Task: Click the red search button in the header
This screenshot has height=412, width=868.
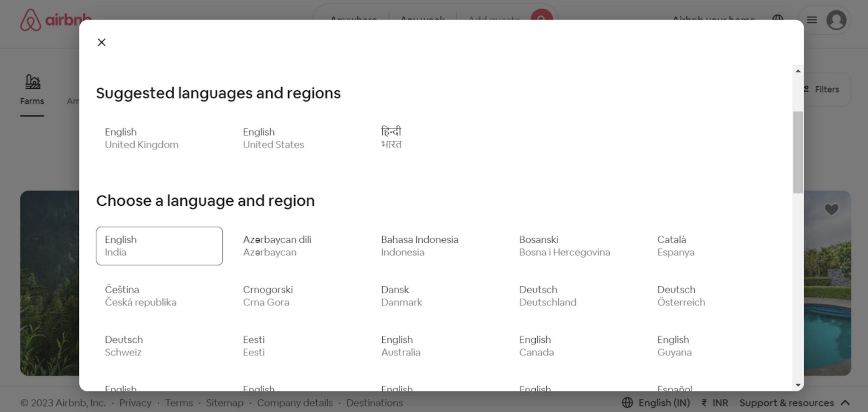Action: click(x=542, y=18)
